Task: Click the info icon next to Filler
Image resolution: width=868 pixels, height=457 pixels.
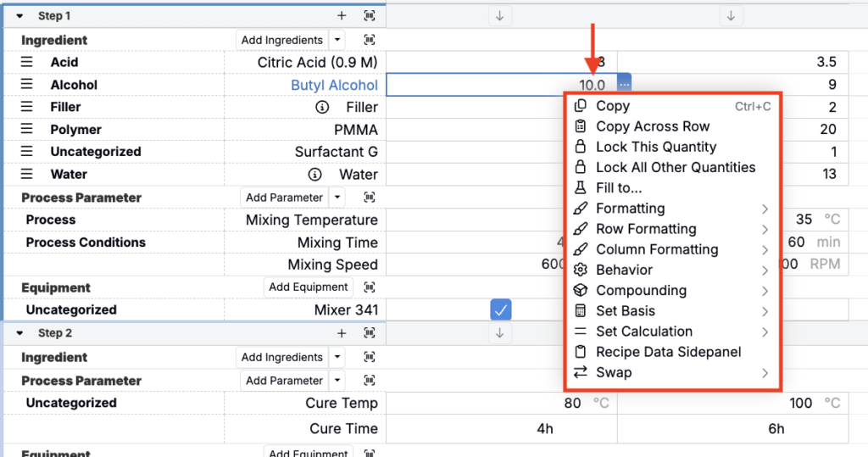Action: 321,108
